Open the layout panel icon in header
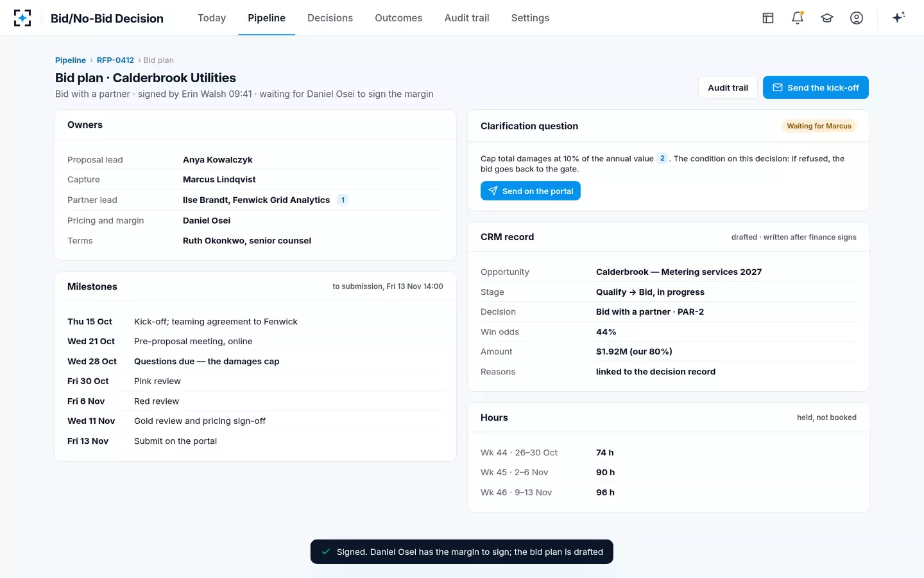This screenshot has width=924, height=578. (x=768, y=18)
